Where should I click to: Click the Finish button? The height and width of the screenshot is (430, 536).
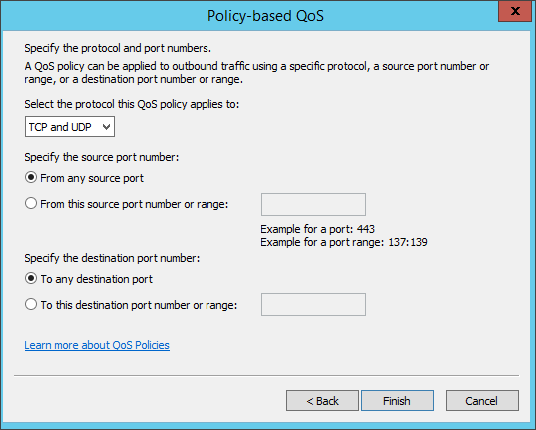(397, 401)
